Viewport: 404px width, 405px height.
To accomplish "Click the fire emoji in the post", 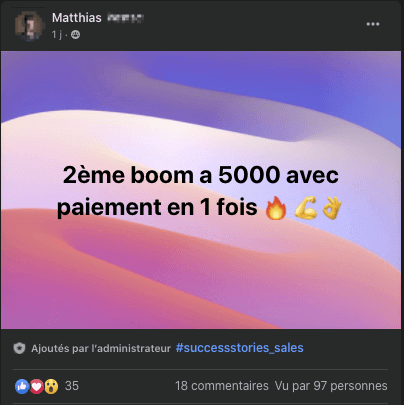I will click(x=276, y=208).
